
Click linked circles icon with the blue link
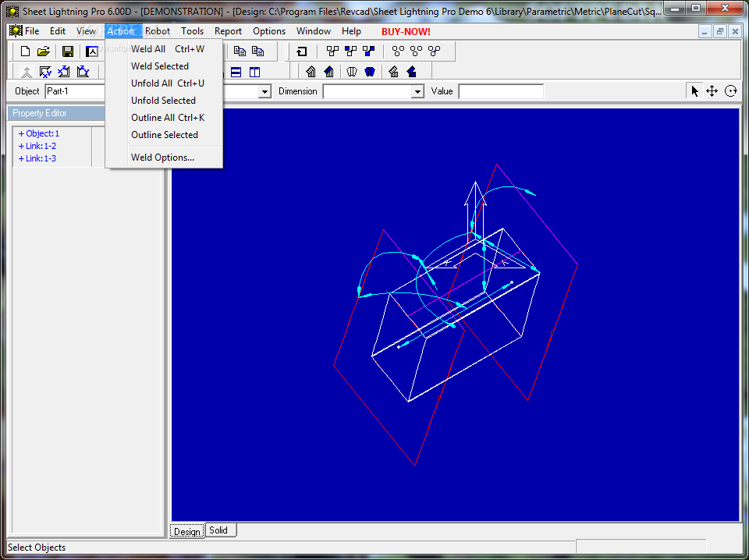pos(435,51)
